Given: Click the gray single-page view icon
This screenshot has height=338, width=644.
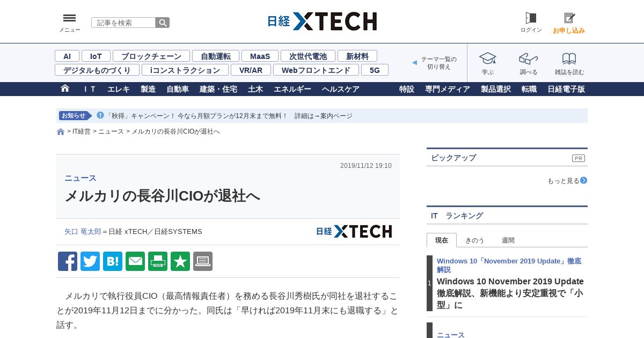Looking at the screenshot, I should pos(203,261).
